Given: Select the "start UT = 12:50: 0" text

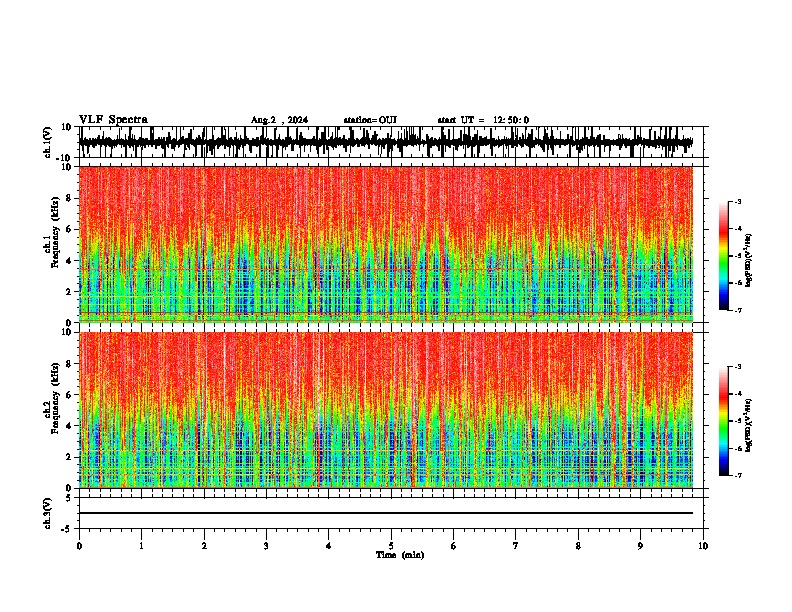Looking at the screenshot, I should click(483, 120).
